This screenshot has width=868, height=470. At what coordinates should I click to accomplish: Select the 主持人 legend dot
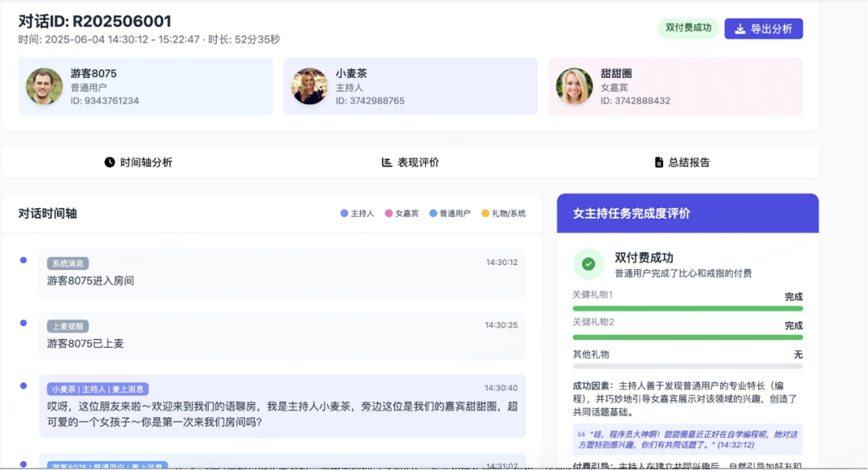coord(344,213)
